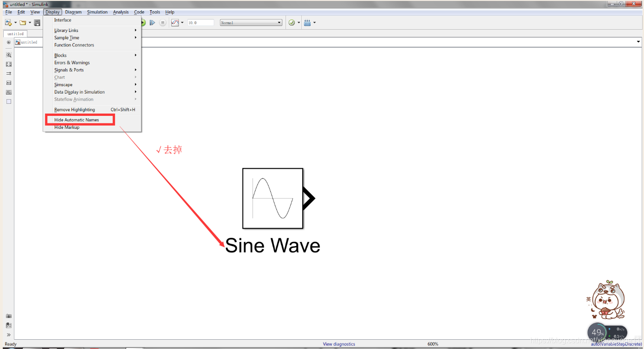Expand Signals & Ports submenu
The width and height of the screenshot is (644, 349).
[x=92, y=70]
